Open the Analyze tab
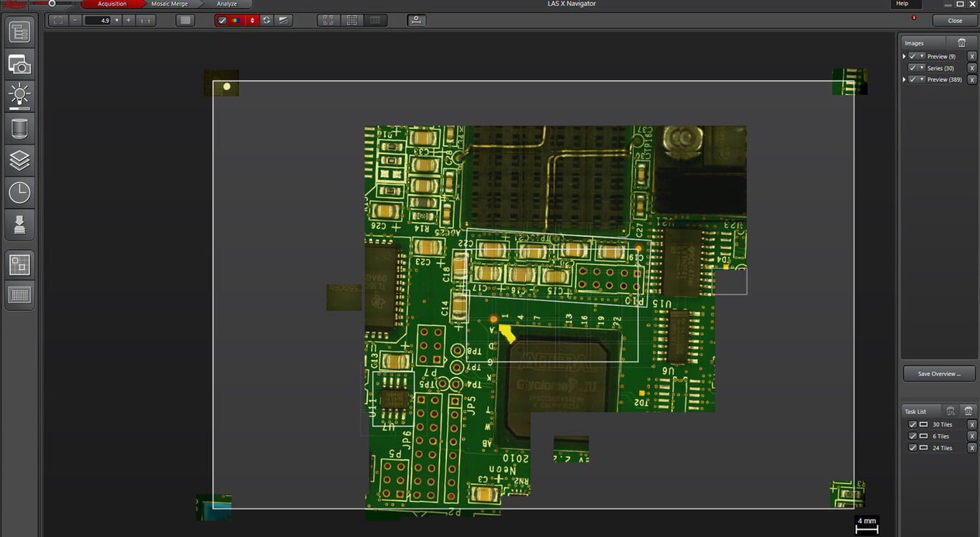This screenshot has width=980, height=537. pos(227,4)
